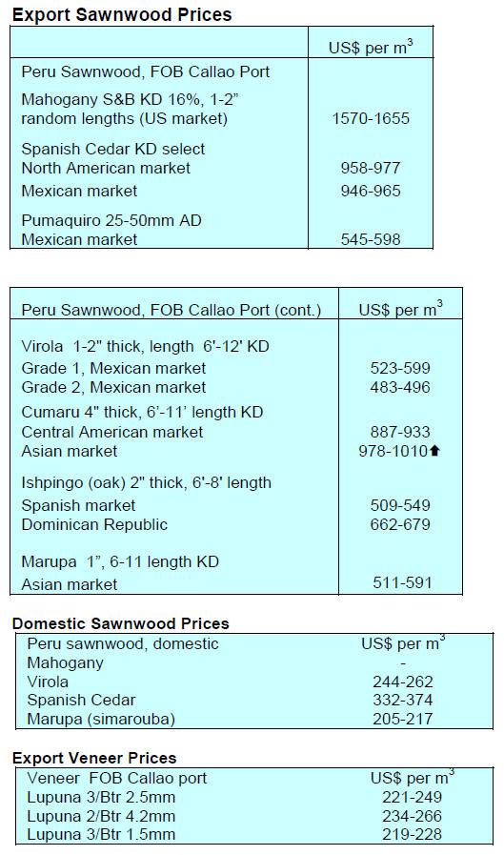Select the Spanish Cedar KD select label
Screen dimensions: 504x855
(113, 149)
